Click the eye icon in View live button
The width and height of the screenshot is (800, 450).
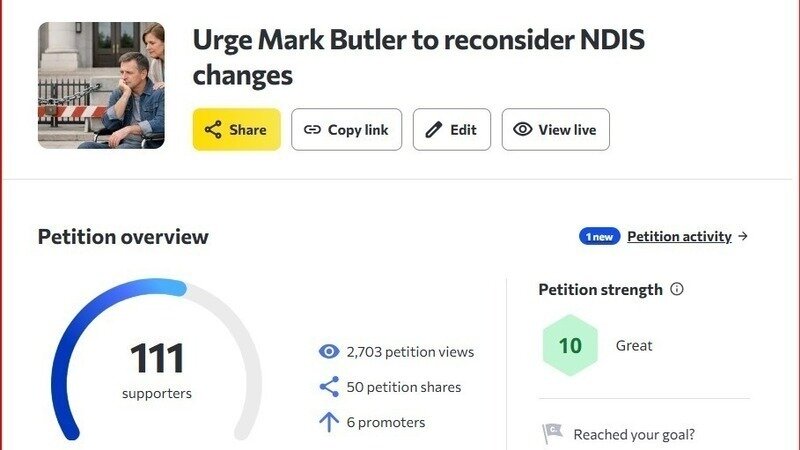pos(522,129)
